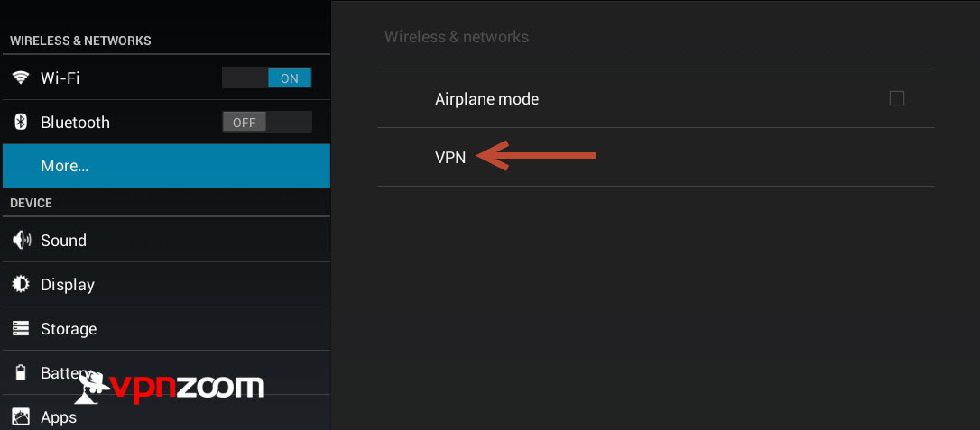Viewport: 980px width, 430px height.
Task: Turn on the Bluetooth OFF switch
Action: click(x=267, y=122)
